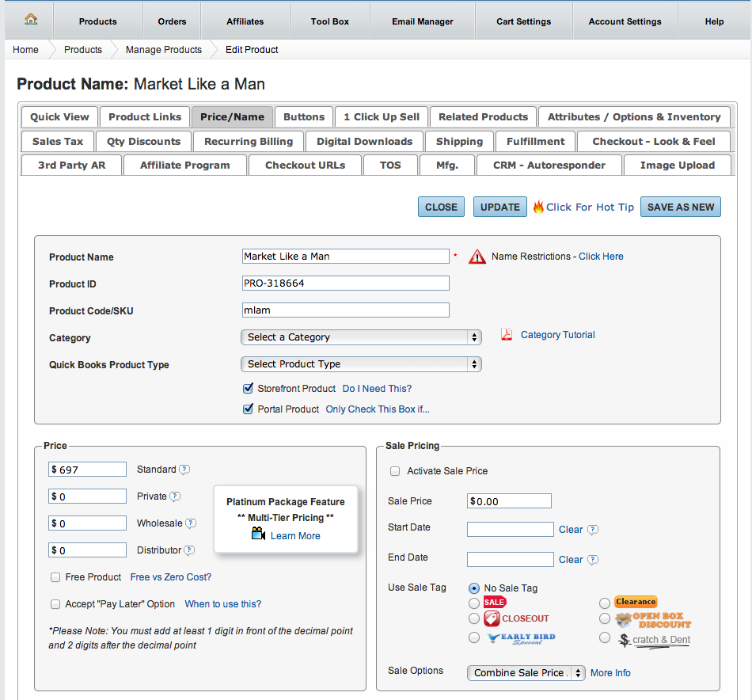Click the Home house icon in navbar
Screen dimensions: 752x700
point(31,20)
